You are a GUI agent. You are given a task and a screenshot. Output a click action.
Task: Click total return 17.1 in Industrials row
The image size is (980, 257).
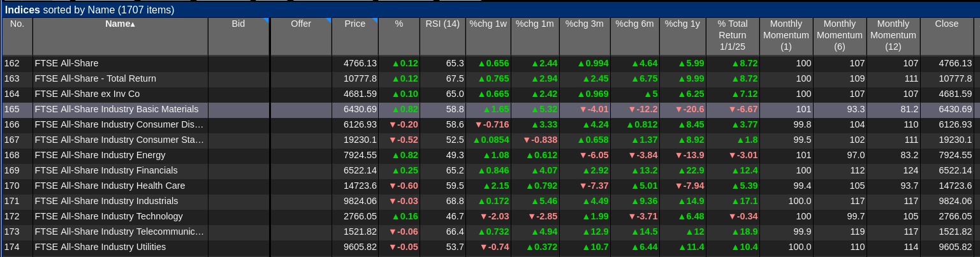tap(745, 201)
